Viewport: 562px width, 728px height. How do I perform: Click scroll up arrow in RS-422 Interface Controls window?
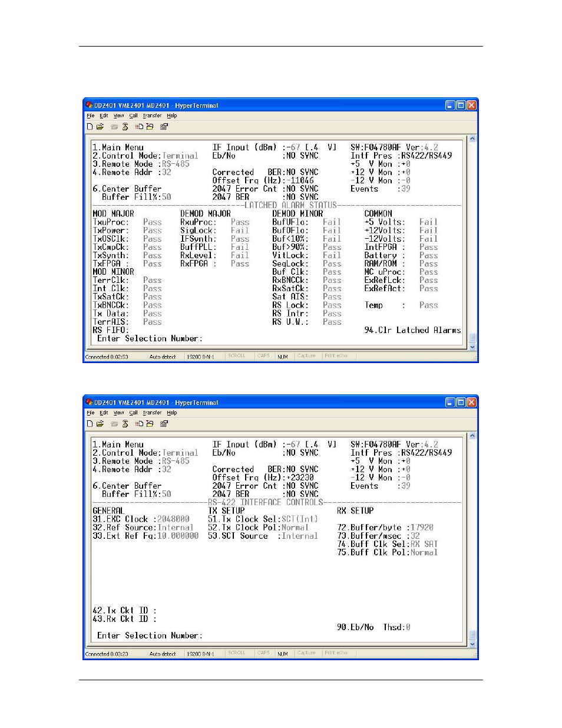[472, 436]
